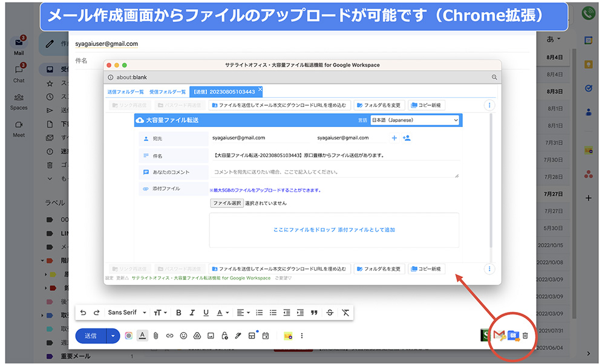Click the 件名 subject field in transfer form
The width and height of the screenshot is (605, 364).
pyautogui.click(x=336, y=155)
